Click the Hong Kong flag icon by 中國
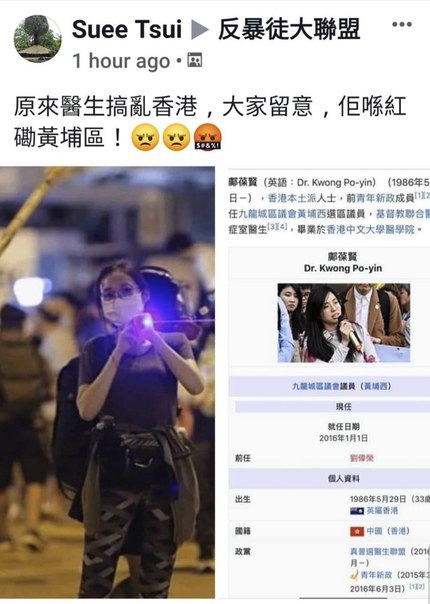Screen dimensions: 430x604 (357, 531)
